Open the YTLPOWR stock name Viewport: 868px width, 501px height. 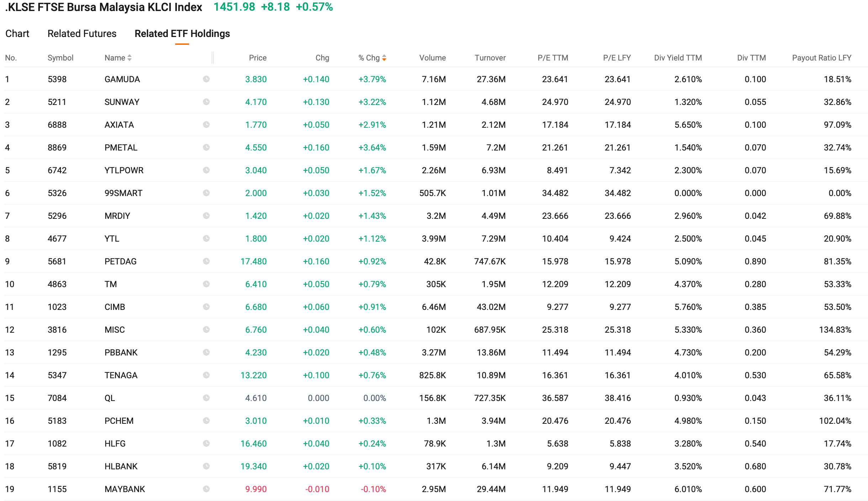click(x=124, y=170)
